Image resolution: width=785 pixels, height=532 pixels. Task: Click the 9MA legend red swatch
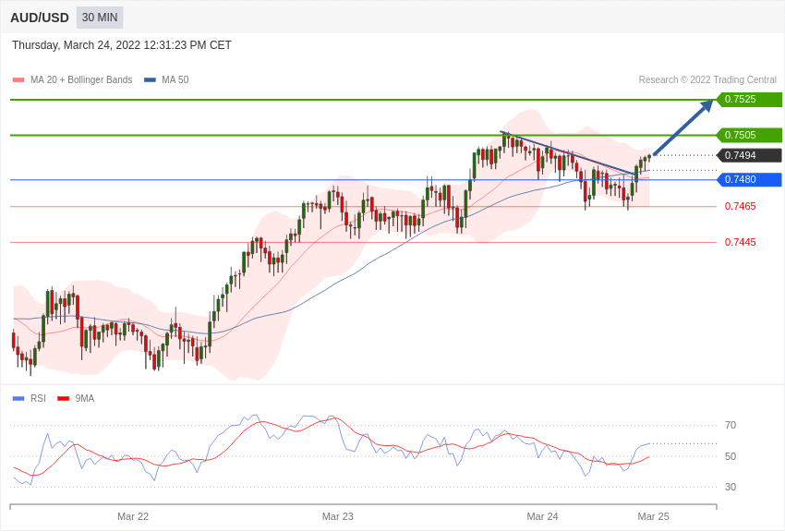pos(64,398)
